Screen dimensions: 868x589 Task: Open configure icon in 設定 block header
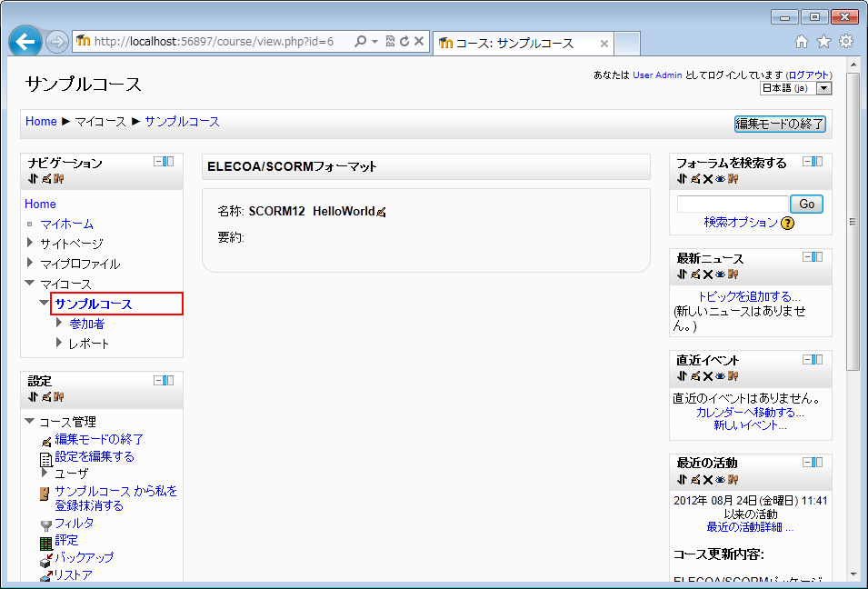point(45,396)
